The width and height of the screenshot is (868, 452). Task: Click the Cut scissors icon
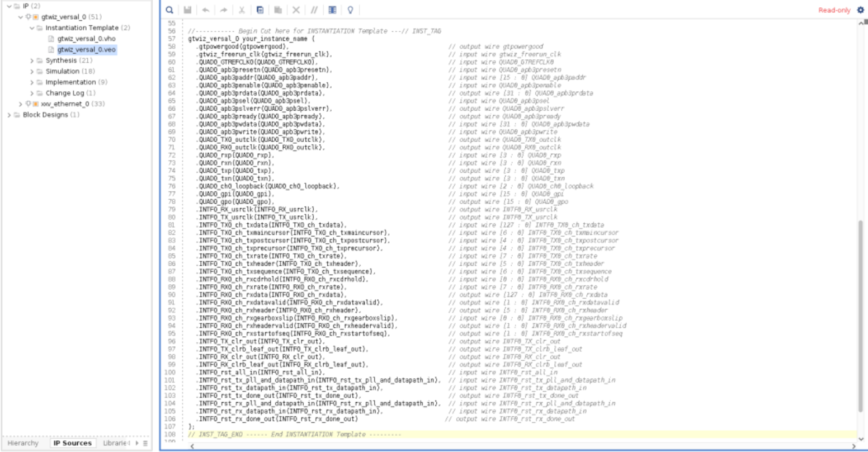242,10
